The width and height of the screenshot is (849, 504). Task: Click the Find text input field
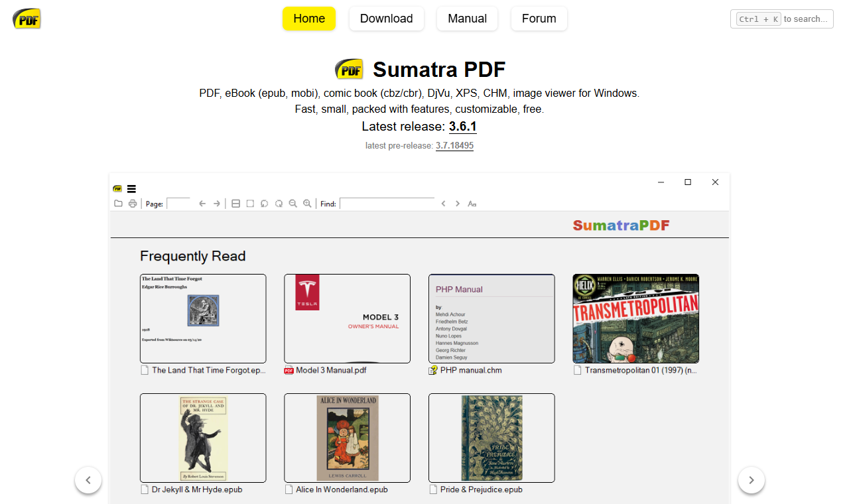(387, 204)
